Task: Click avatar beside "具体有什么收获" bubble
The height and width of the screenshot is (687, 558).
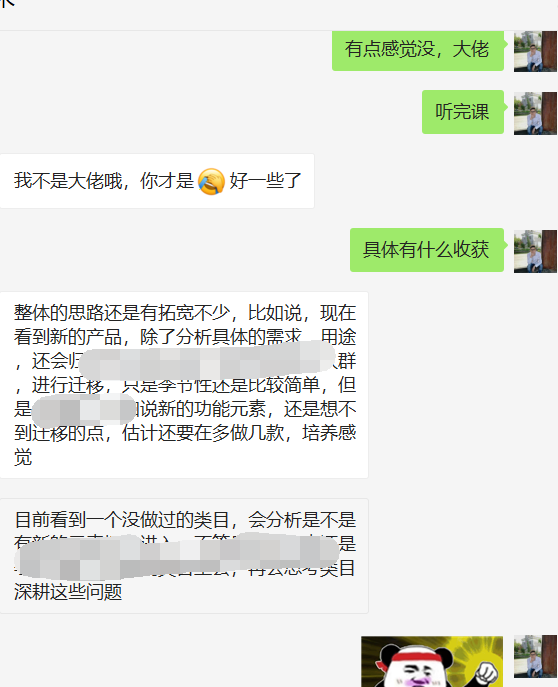Action: pos(535,251)
